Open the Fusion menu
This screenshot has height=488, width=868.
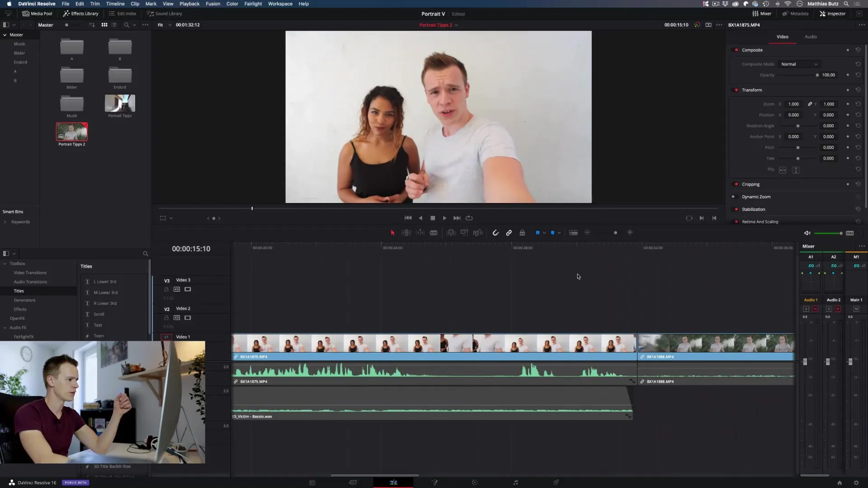pos(212,4)
